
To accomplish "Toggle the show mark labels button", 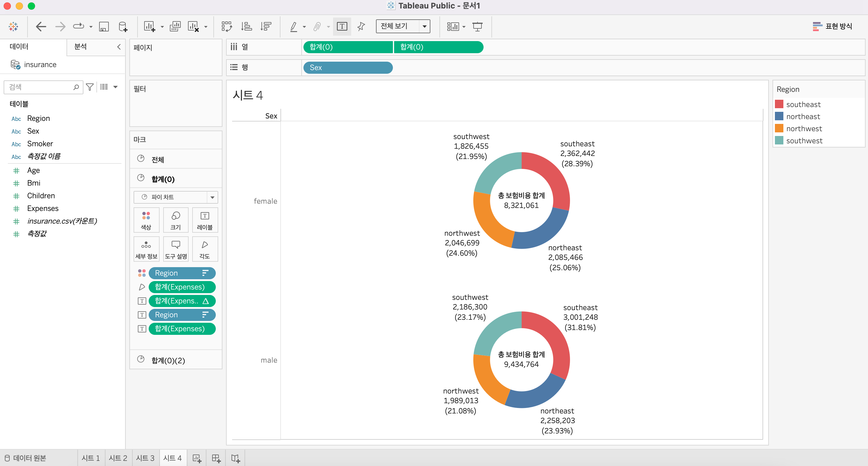I will [x=342, y=26].
